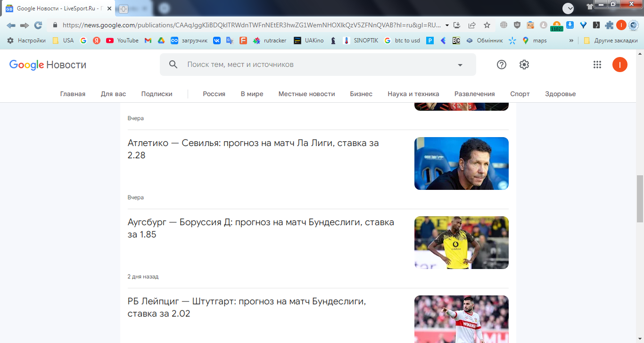Open the Google bookmark next to USA
644x343 pixels.
coord(83,41)
